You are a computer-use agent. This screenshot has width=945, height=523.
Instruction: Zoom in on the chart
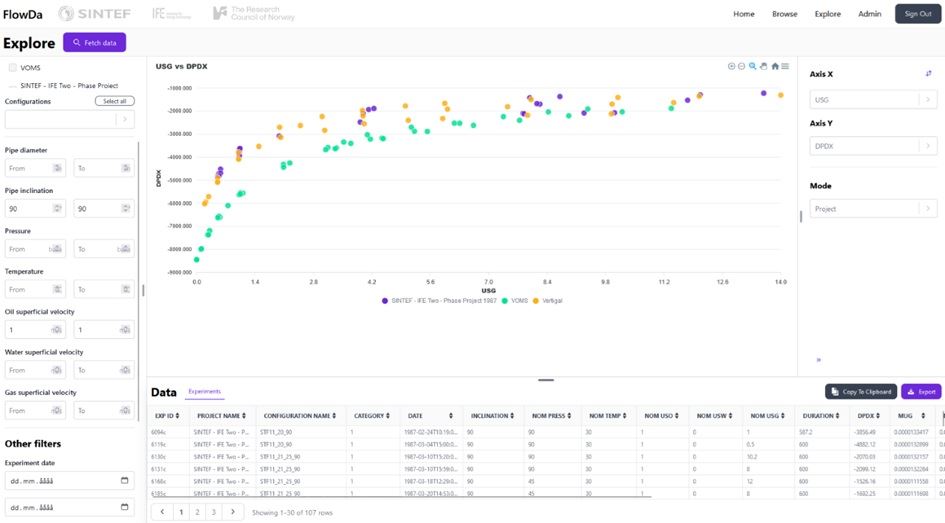pyautogui.click(x=731, y=66)
